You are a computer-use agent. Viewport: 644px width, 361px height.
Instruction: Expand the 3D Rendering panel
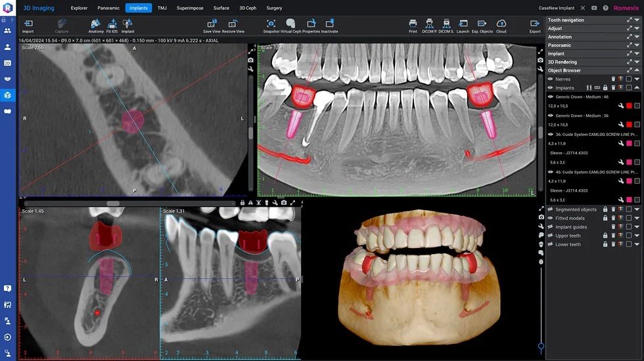[x=637, y=62]
